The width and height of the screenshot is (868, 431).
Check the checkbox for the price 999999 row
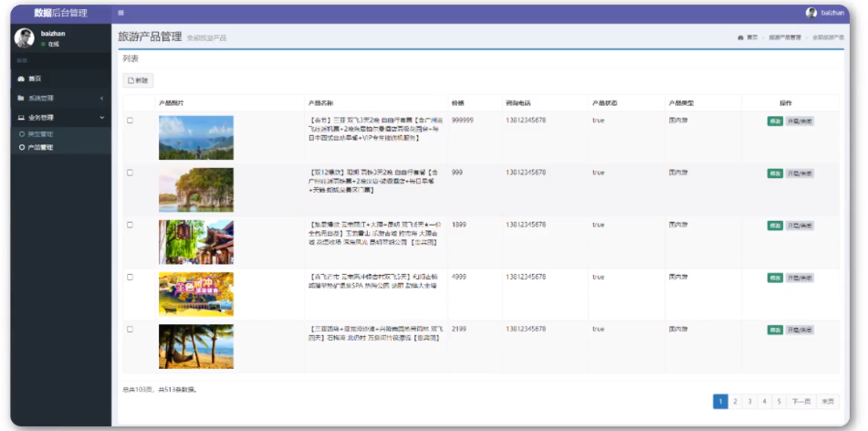(x=130, y=121)
